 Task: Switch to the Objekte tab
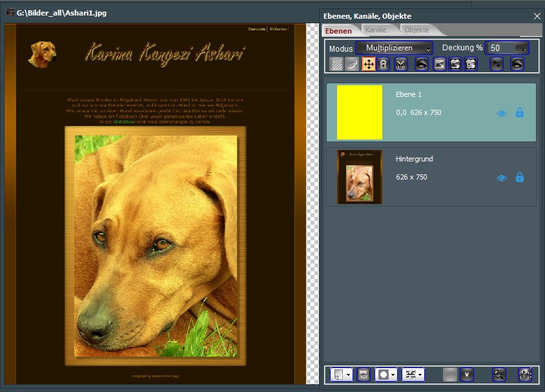pyautogui.click(x=416, y=30)
